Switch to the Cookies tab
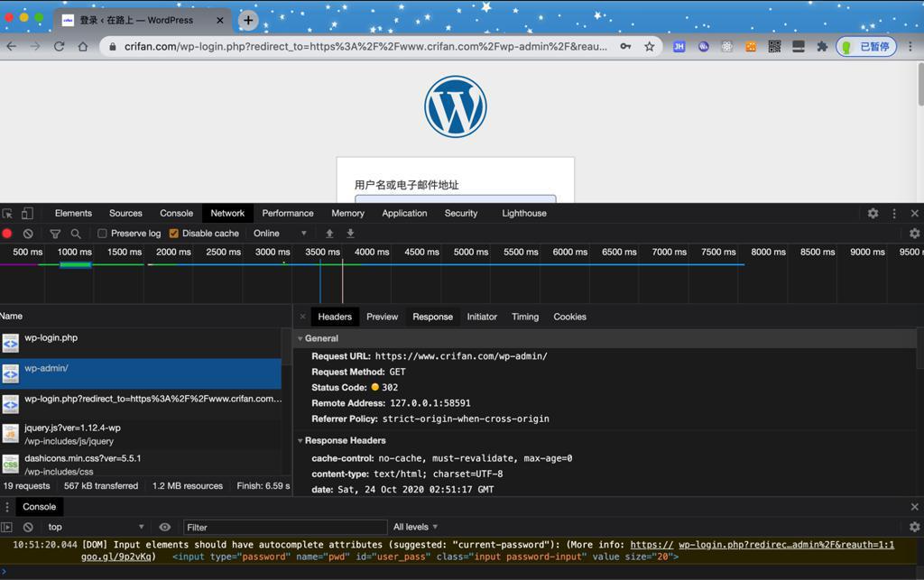Viewport: 924px width, 580px height. [570, 317]
